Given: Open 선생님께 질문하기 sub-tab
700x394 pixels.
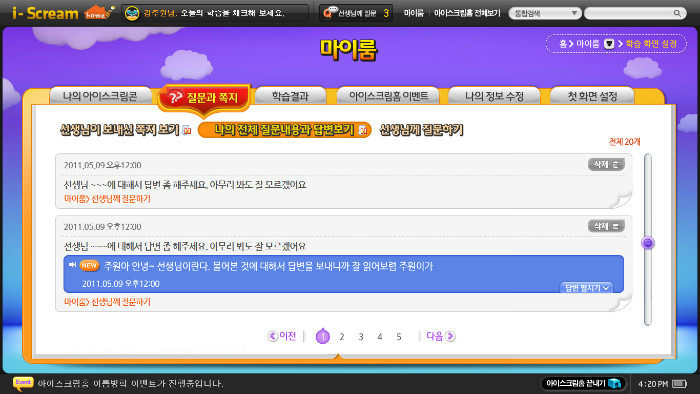Looking at the screenshot, I should point(421,130).
